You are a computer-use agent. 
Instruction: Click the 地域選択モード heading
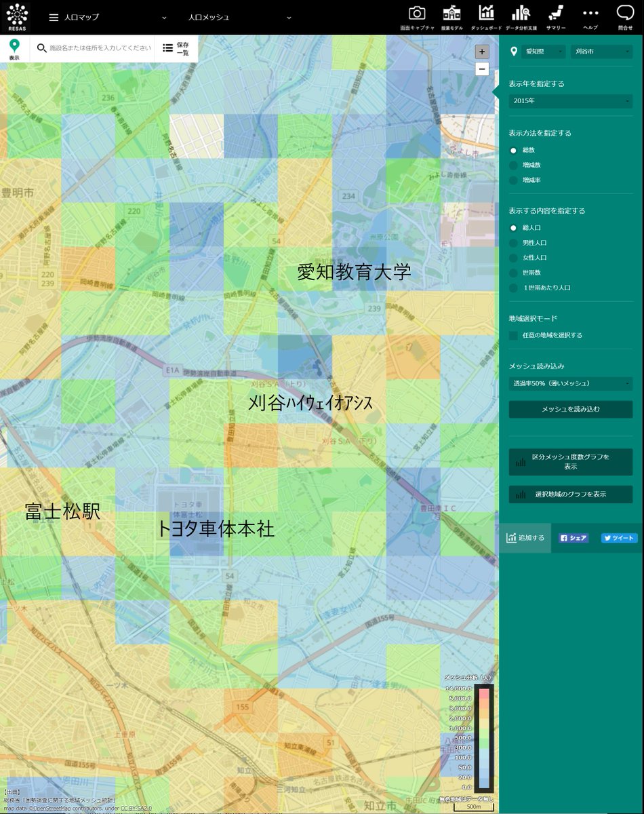pyautogui.click(x=534, y=318)
